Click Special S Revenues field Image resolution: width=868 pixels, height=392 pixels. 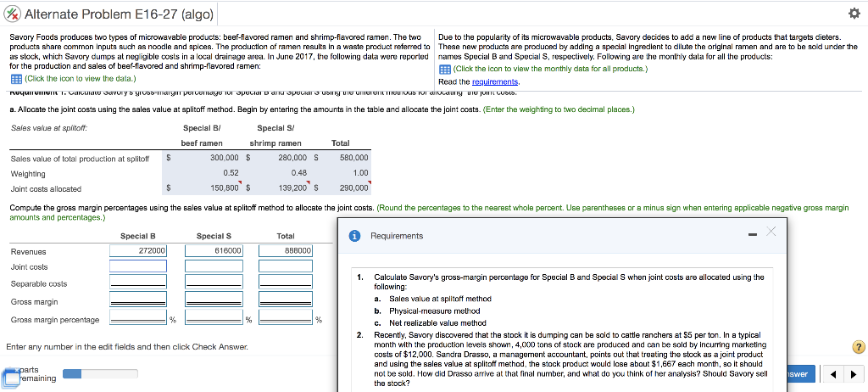pos(214,250)
